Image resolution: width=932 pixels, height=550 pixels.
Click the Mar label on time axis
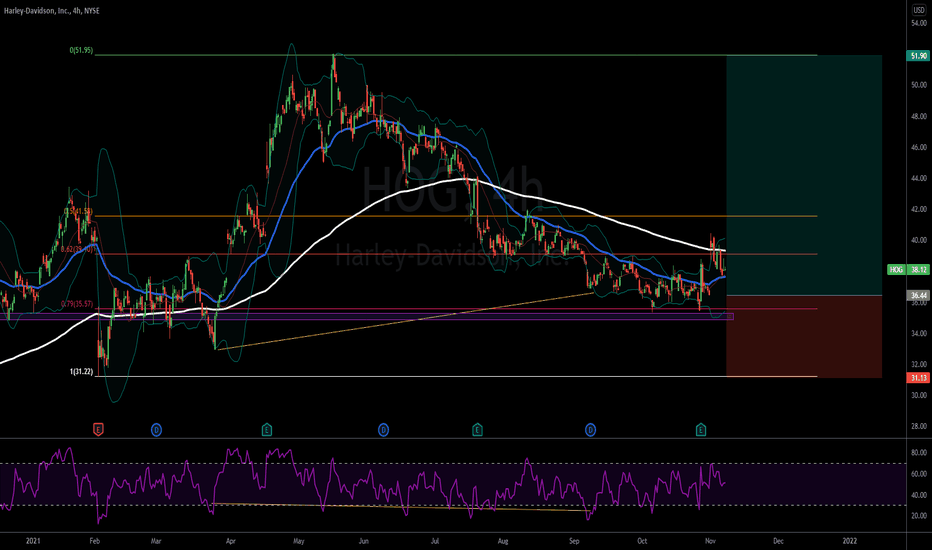(x=156, y=541)
